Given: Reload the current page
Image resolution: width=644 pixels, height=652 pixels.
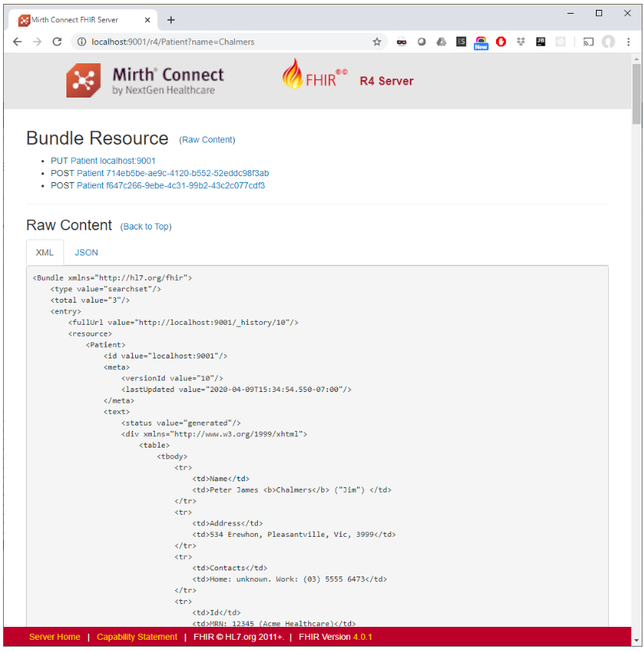Looking at the screenshot, I should coord(57,42).
